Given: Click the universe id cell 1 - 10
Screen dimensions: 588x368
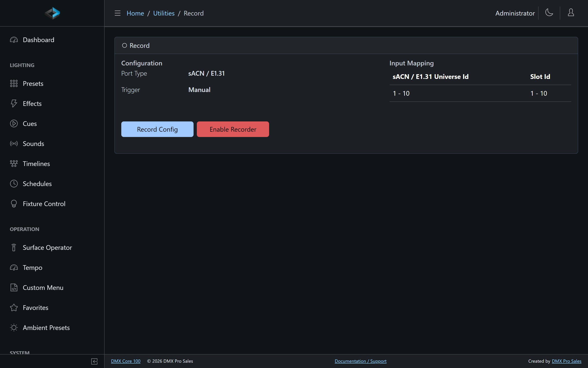Looking at the screenshot, I should 401,93.
